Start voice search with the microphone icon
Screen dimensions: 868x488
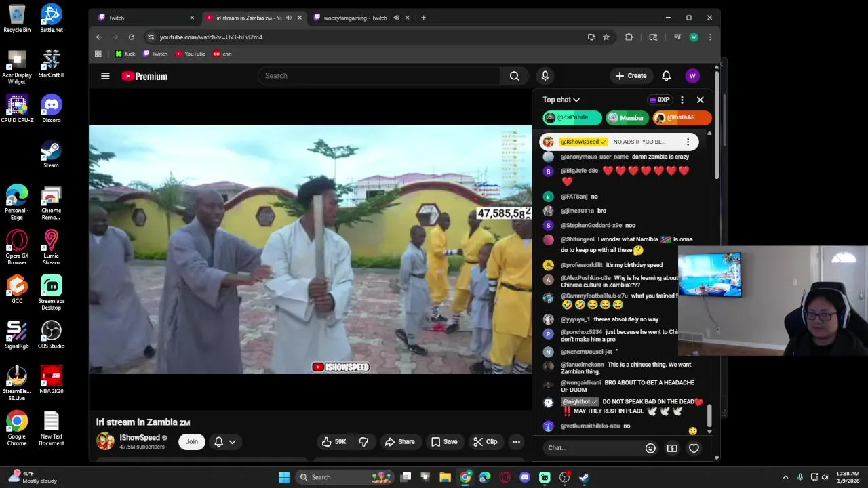click(x=545, y=76)
